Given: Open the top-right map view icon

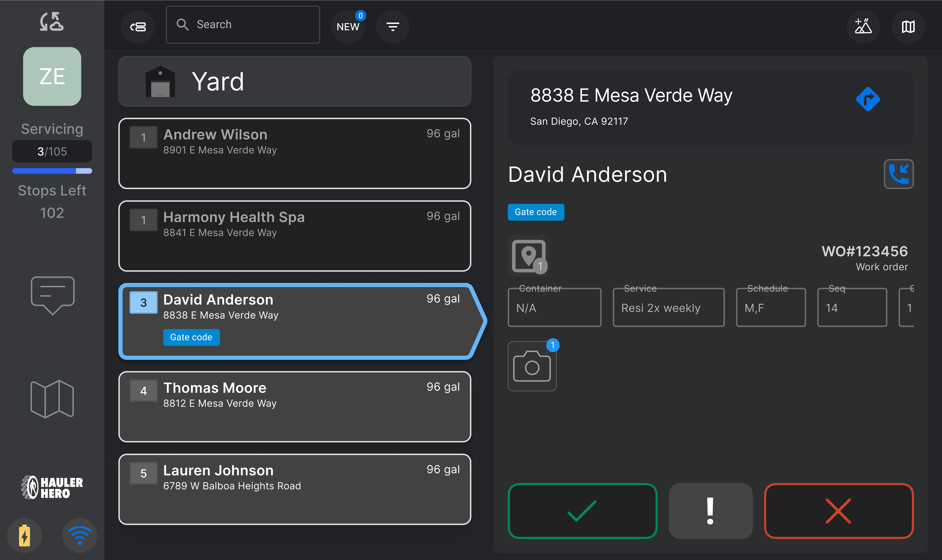Looking at the screenshot, I should tap(908, 27).
